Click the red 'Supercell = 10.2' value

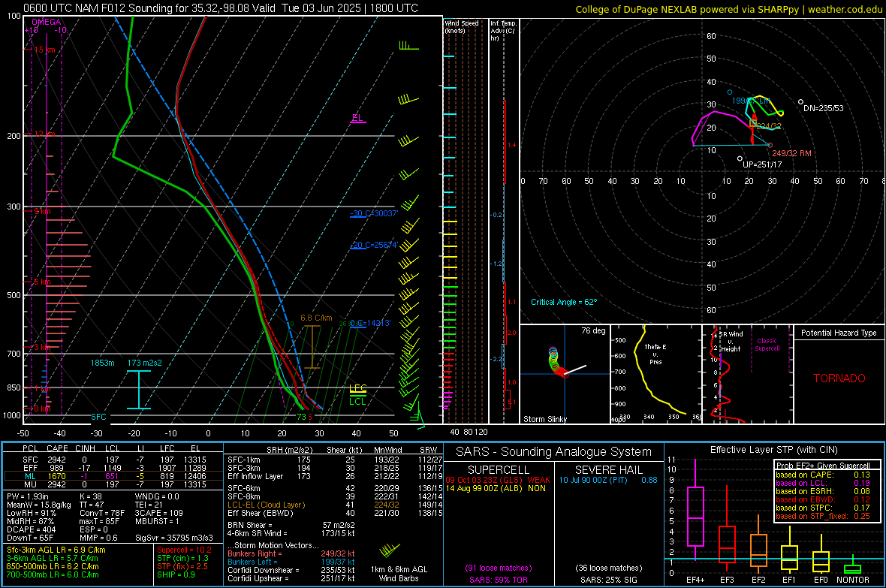(184, 550)
